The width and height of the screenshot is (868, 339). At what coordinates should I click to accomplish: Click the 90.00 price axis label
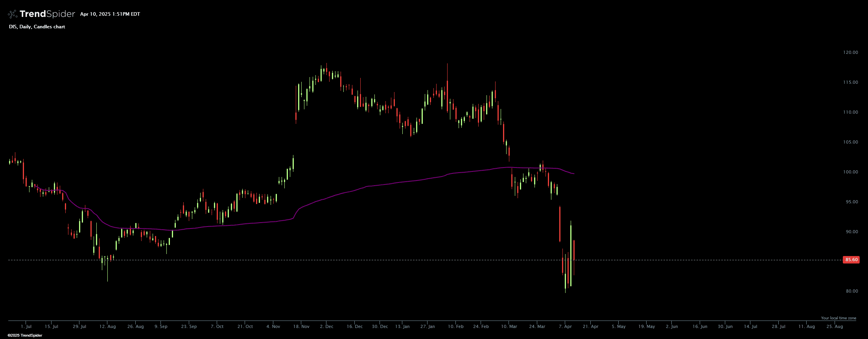(x=851, y=232)
